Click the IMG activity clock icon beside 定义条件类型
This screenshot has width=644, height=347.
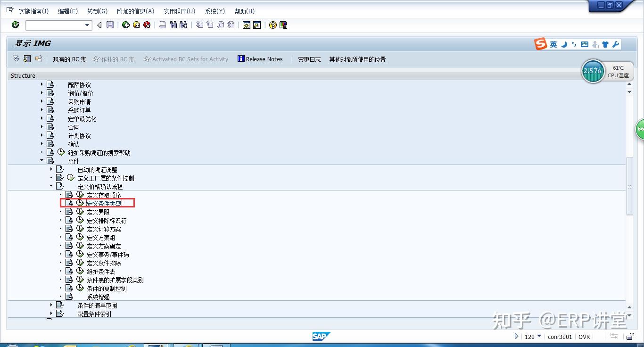tap(80, 203)
